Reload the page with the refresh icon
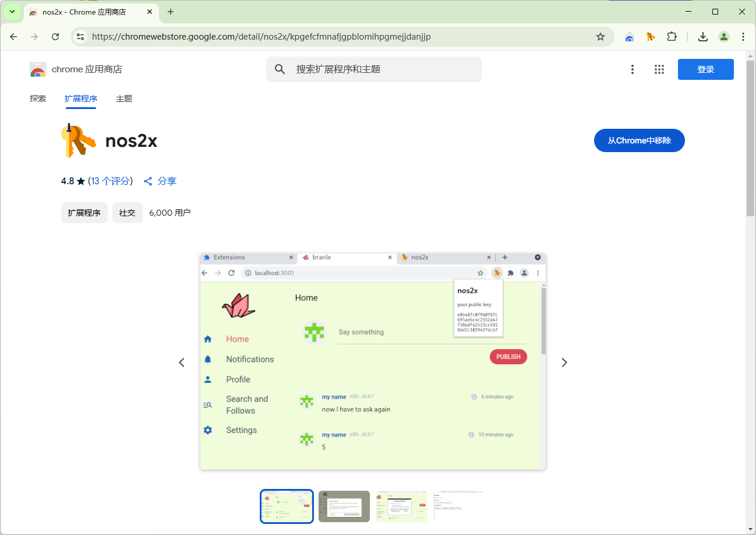The height and width of the screenshot is (535, 756). tap(55, 36)
